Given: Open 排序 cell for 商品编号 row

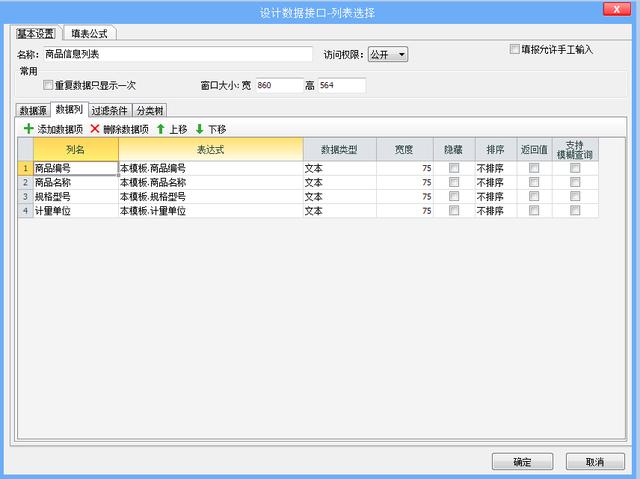Looking at the screenshot, I should [x=495, y=169].
